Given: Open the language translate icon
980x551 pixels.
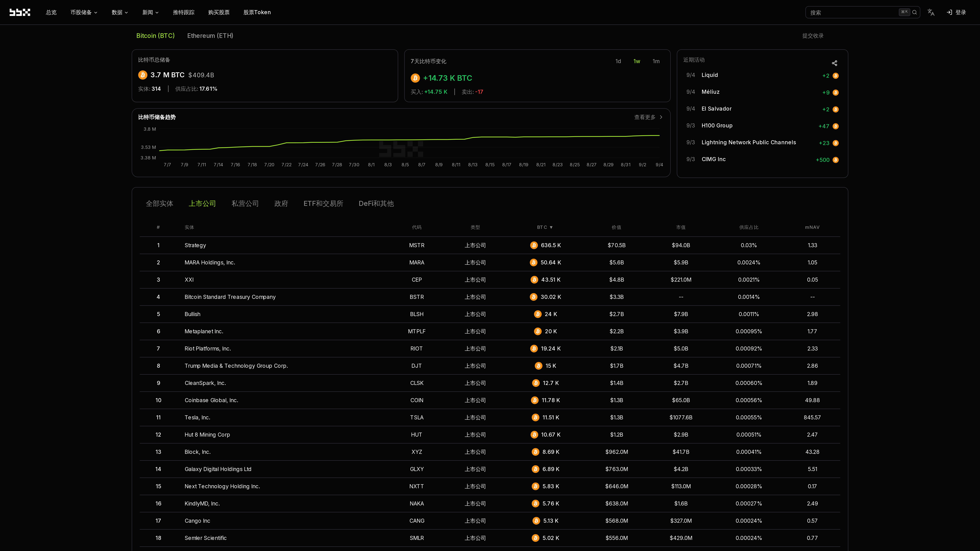Looking at the screenshot, I should (931, 12).
